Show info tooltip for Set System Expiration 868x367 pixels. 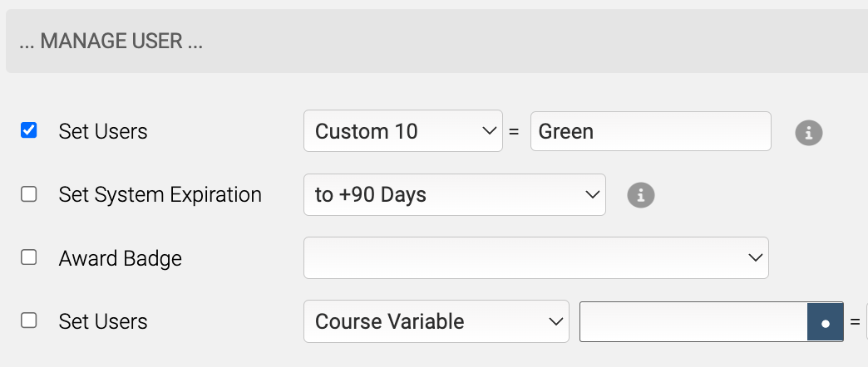pos(640,195)
